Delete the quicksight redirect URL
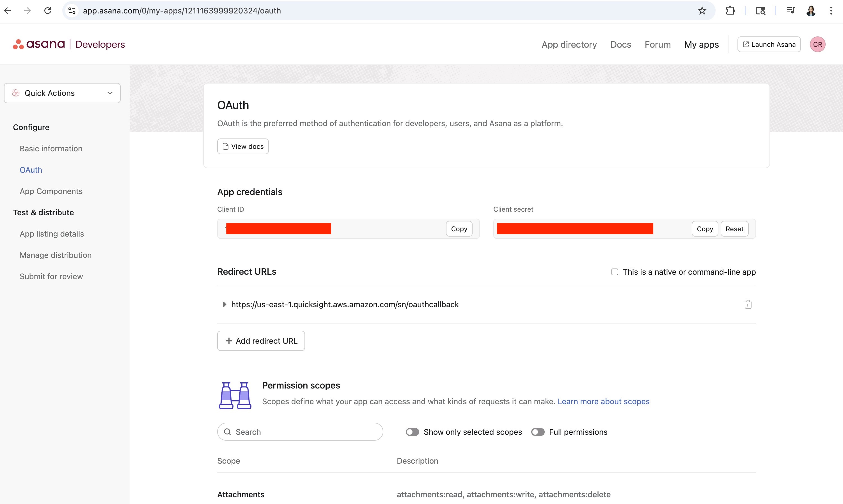843x504 pixels. (x=748, y=304)
